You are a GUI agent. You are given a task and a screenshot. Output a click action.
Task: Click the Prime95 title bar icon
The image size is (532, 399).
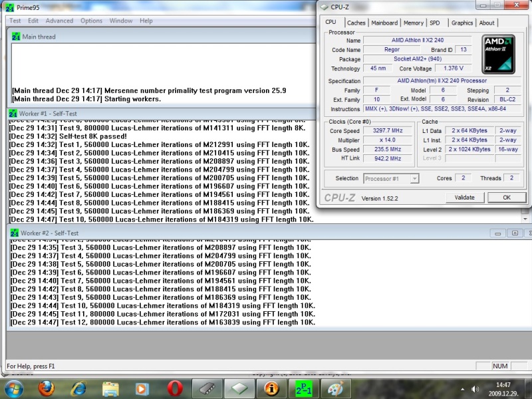(x=10, y=7)
